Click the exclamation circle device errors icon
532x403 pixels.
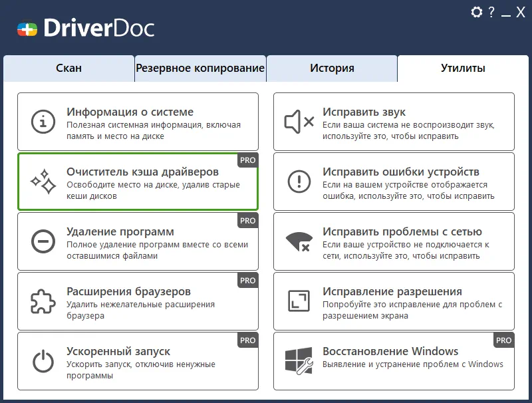[x=299, y=182]
